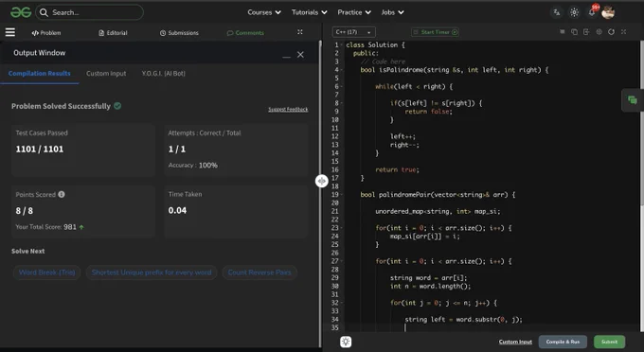
Task: Click the Accuracy 100% text
Action: click(x=192, y=166)
